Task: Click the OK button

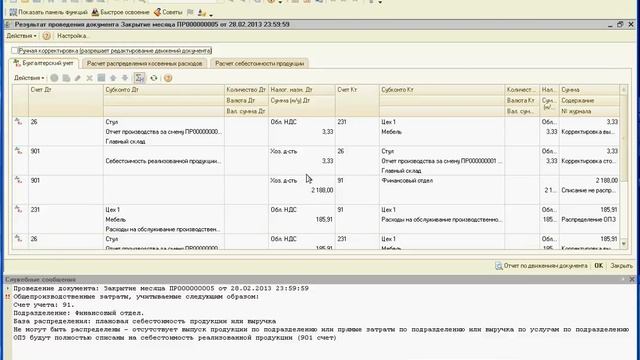Action: coord(598,266)
